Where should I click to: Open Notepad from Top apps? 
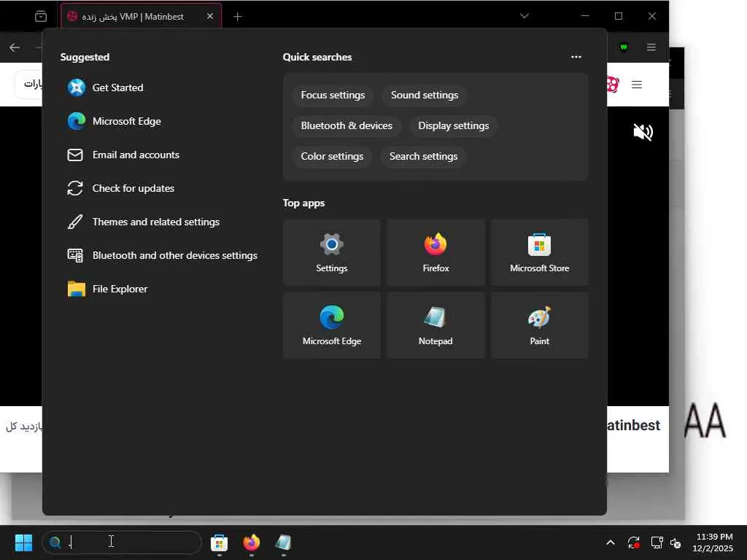point(436,325)
